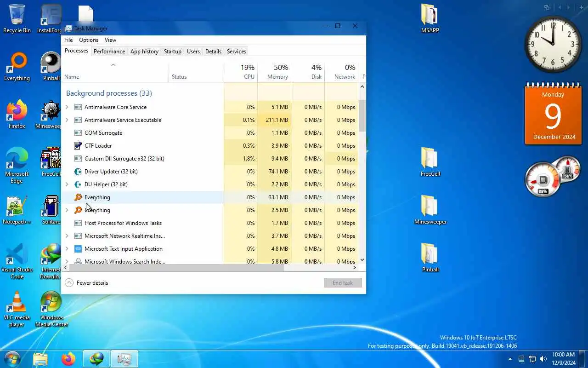Viewport: 588px width, 368px height.
Task: Expand Microsoft Text Input Application process
Action: point(67,248)
